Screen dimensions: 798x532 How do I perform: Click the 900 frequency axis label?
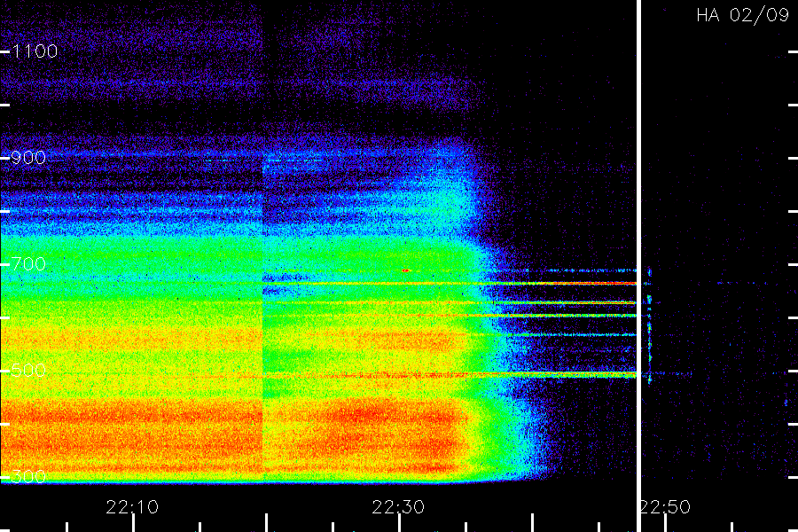click(28, 157)
